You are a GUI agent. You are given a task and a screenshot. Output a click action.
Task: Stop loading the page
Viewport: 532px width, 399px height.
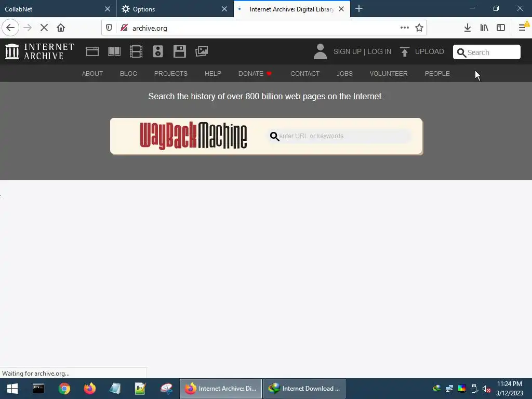(44, 28)
